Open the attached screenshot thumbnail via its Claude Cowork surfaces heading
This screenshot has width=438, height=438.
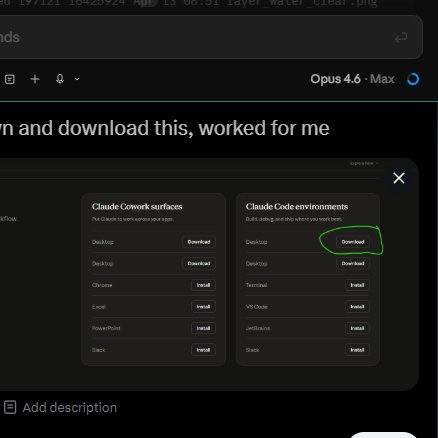point(137,207)
